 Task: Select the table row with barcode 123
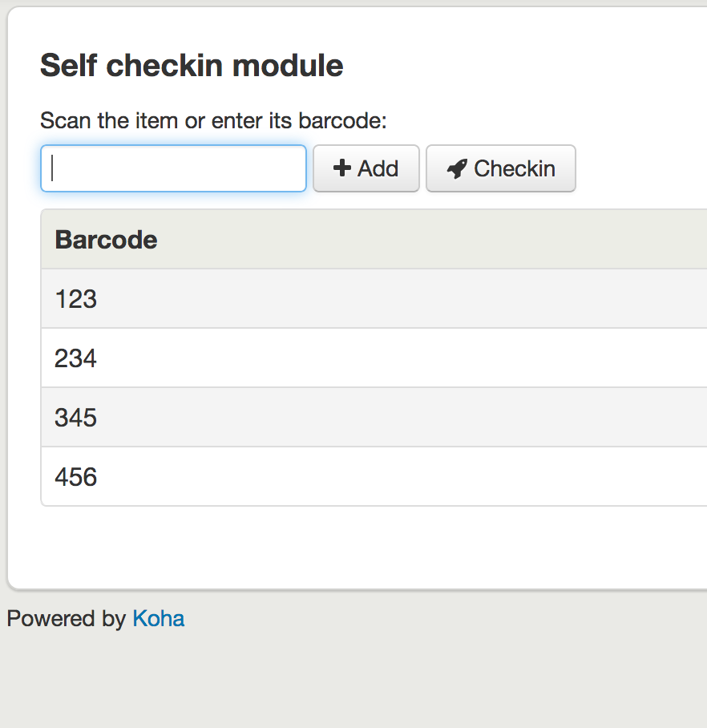pos(76,299)
